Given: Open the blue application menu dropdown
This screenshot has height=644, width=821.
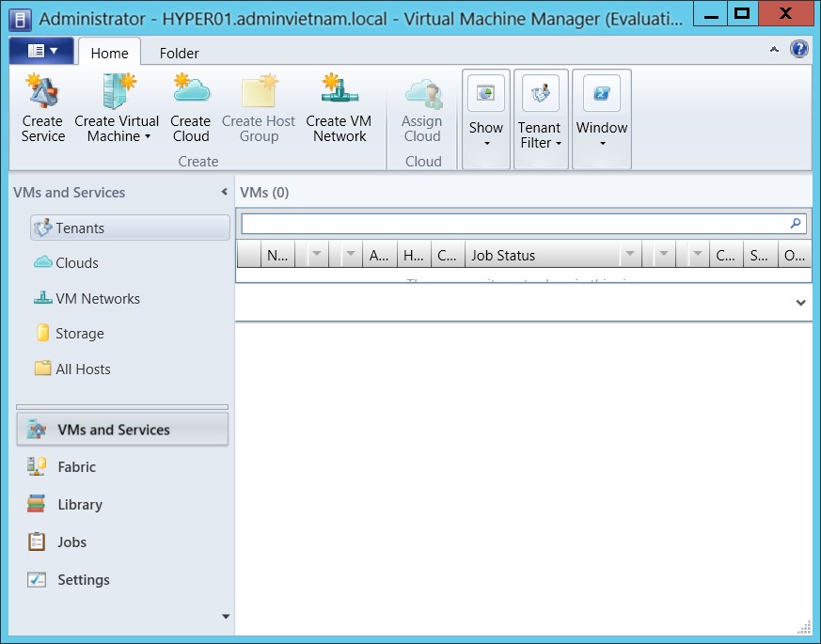Looking at the screenshot, I should pos(42,52).
